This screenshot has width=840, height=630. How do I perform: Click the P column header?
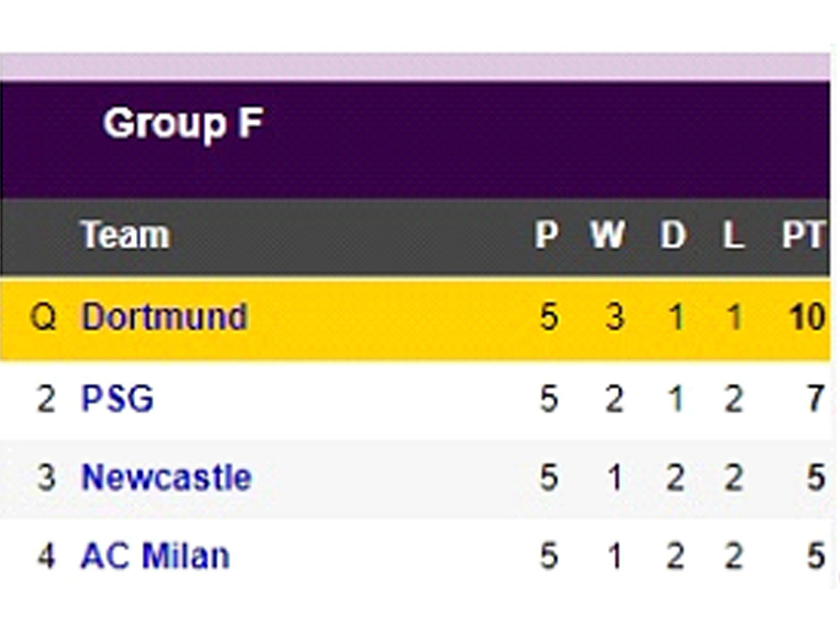pos(547,235)
